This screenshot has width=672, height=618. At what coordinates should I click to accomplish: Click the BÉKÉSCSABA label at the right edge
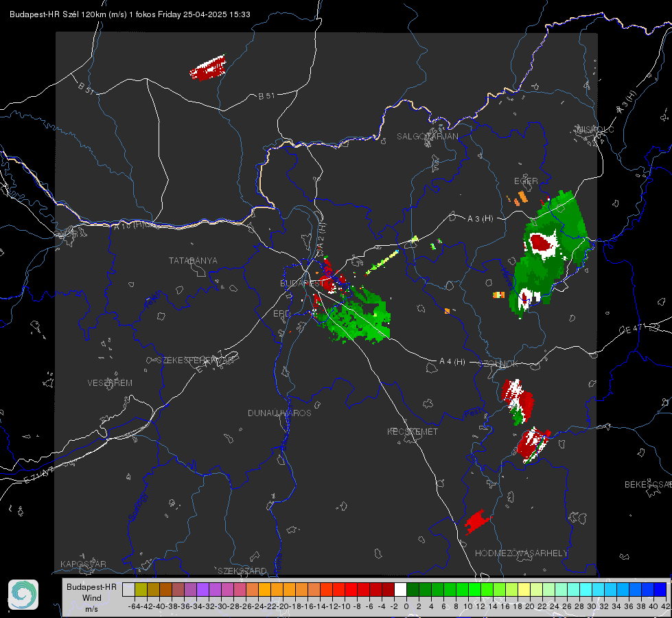coord(647,485)
